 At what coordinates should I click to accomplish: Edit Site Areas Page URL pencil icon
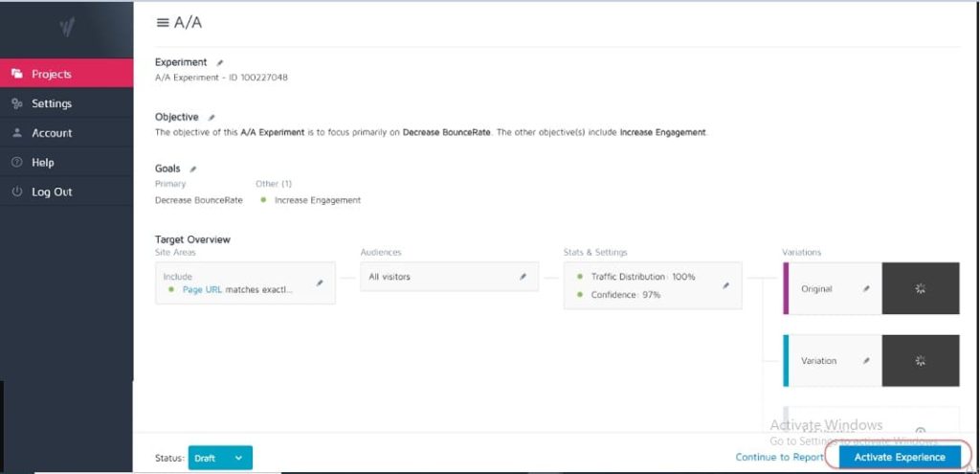click(x=320, y=283)
